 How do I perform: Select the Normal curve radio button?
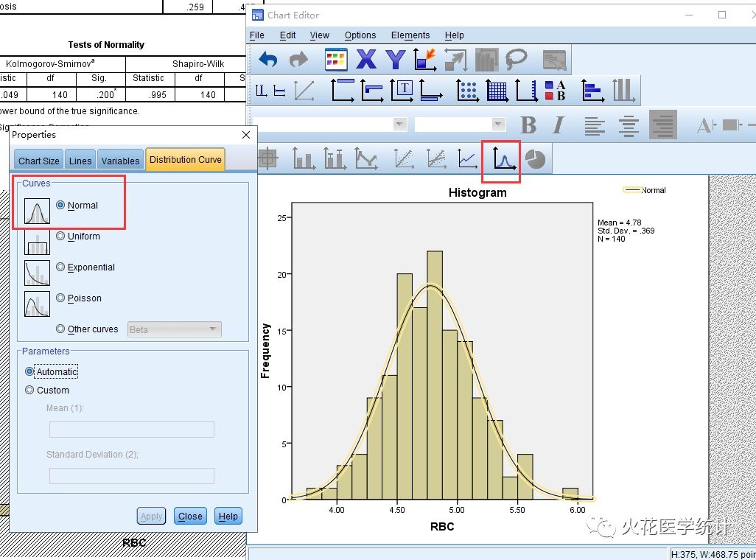[x=60, y=205]
